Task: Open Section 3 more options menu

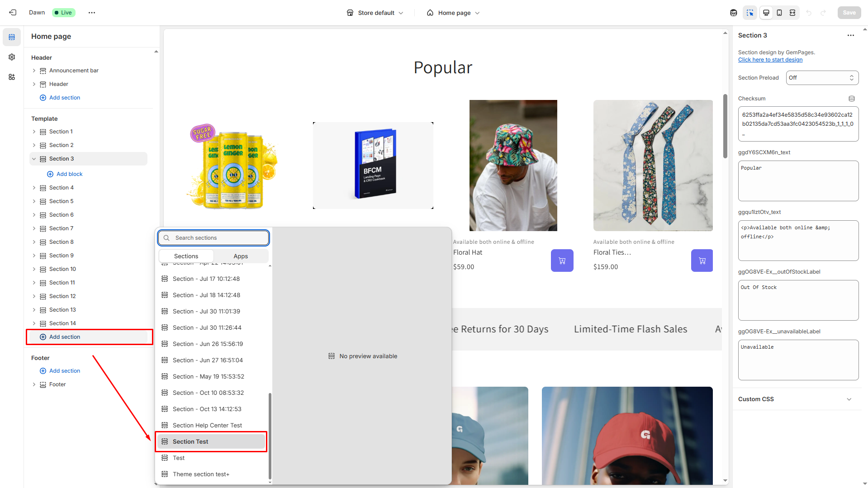Action: [850, 35]
